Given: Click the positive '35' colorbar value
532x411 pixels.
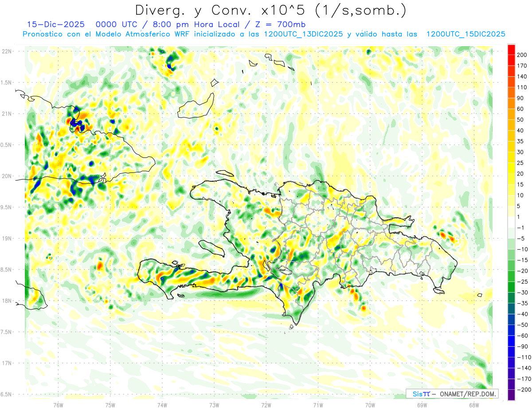Looking at the screenshot, I should pos(521,141).
